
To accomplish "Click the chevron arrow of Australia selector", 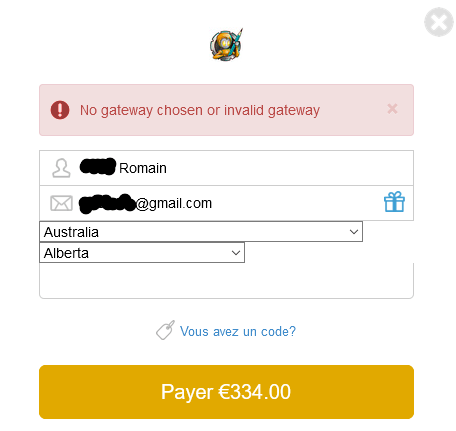I will pyautogui.click(x=354, y=232).
